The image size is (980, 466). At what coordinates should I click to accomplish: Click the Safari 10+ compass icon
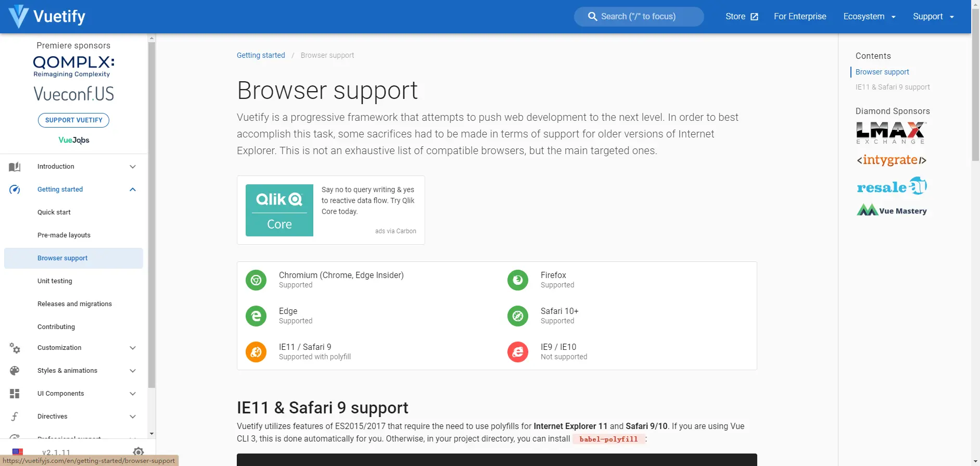pyautogui.click(x=518, y=316)
